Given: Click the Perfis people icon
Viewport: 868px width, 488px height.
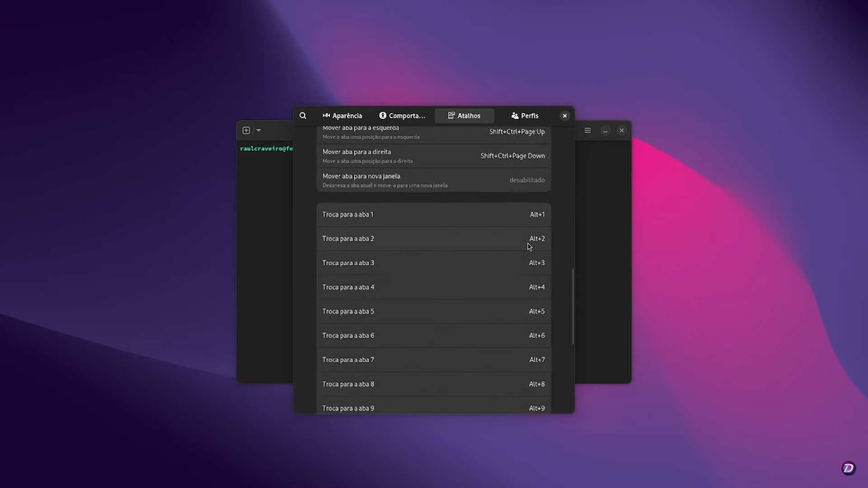Looking at the screenshot, I should [x=515, y=116].
